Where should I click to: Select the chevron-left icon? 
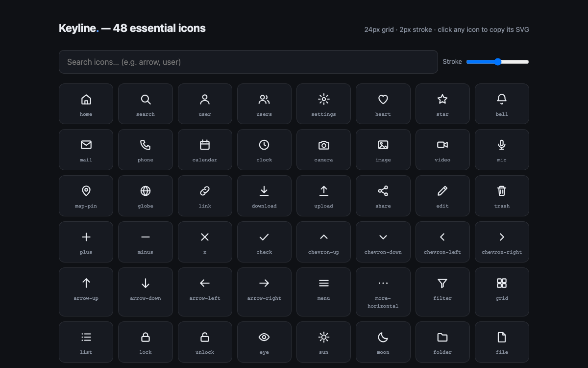(x=442, y=242)
